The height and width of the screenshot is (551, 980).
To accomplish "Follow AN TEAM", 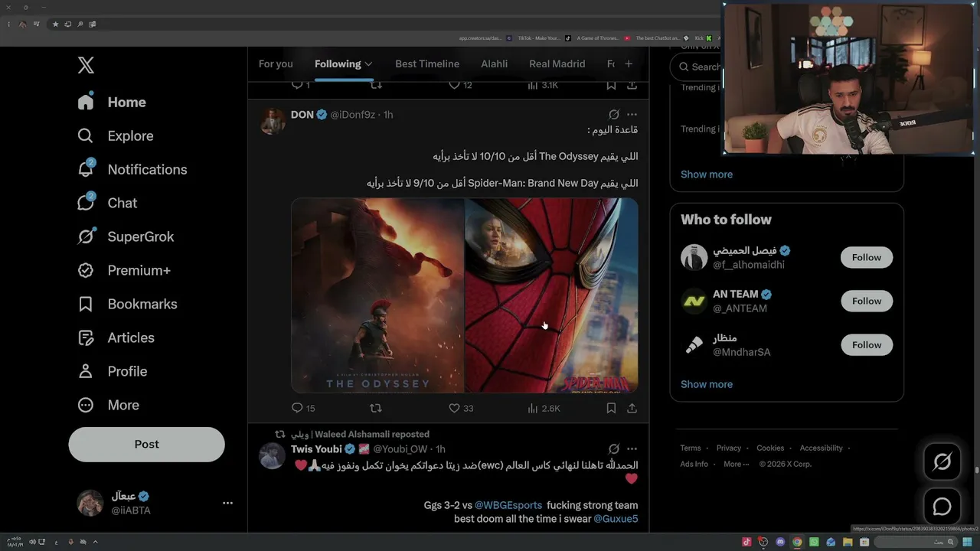I will 867,301.
